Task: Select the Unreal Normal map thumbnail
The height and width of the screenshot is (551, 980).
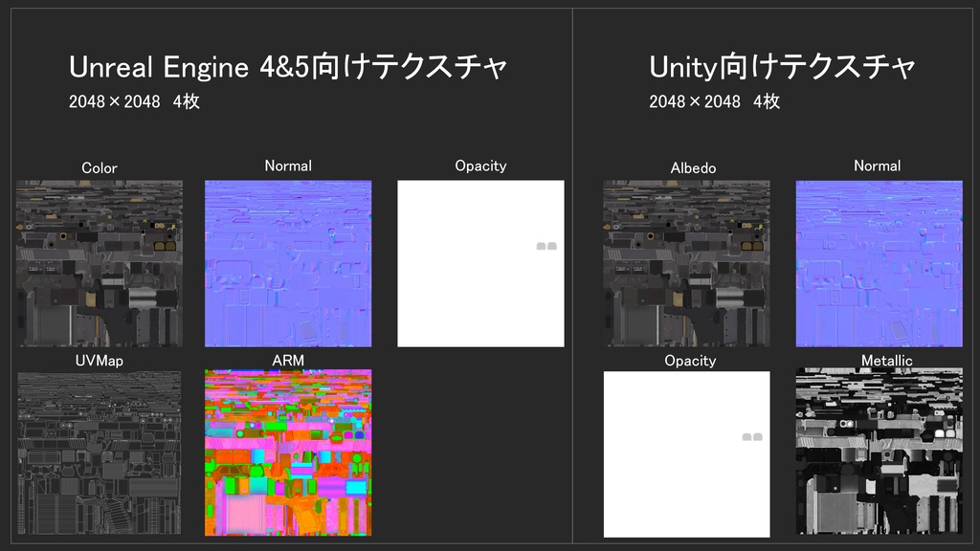Action: 288,264
